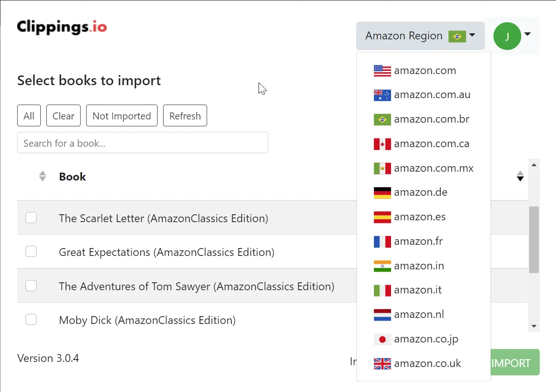The width and height of the screenshot is (556, 392).
Task: Click the book list scrollbar thumb
Action: click(x=534, y=239)
